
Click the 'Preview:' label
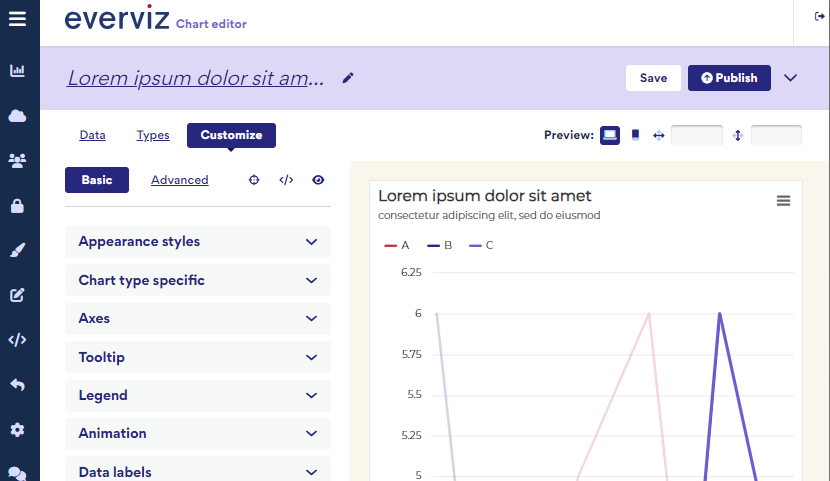[x=569, y=135]
